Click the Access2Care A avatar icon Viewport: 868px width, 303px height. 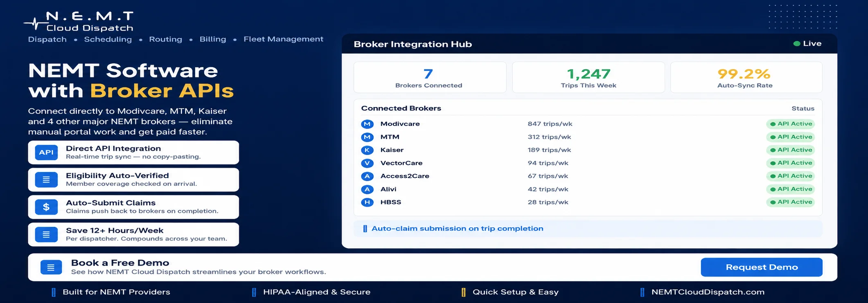point(367,176)
